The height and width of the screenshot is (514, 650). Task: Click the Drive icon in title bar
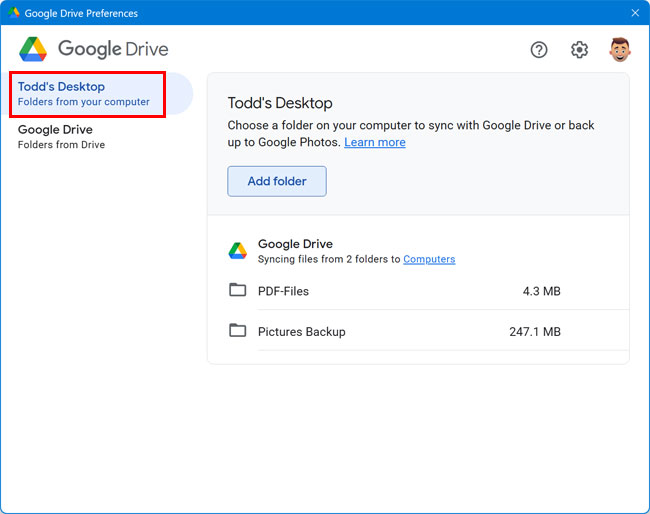14,12
